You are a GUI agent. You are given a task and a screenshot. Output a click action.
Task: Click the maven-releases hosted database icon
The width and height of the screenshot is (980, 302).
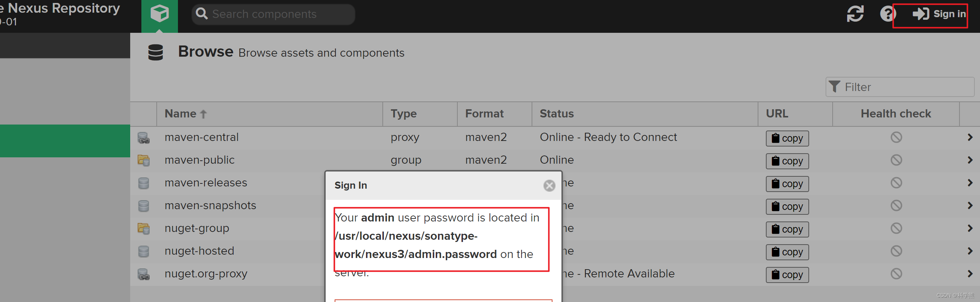pos(143,183)
